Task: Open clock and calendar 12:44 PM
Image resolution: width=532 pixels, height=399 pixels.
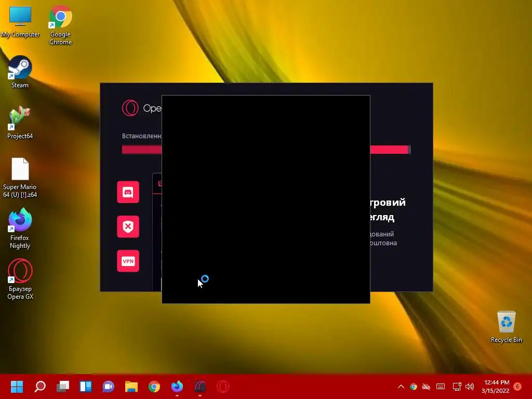Action: (x=495, y=387)
